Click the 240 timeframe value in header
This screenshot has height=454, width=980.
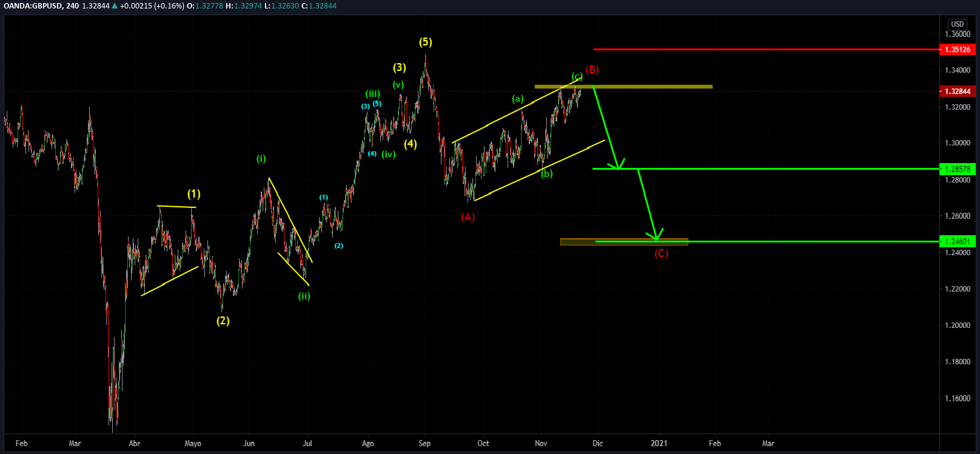coord(72,5)
